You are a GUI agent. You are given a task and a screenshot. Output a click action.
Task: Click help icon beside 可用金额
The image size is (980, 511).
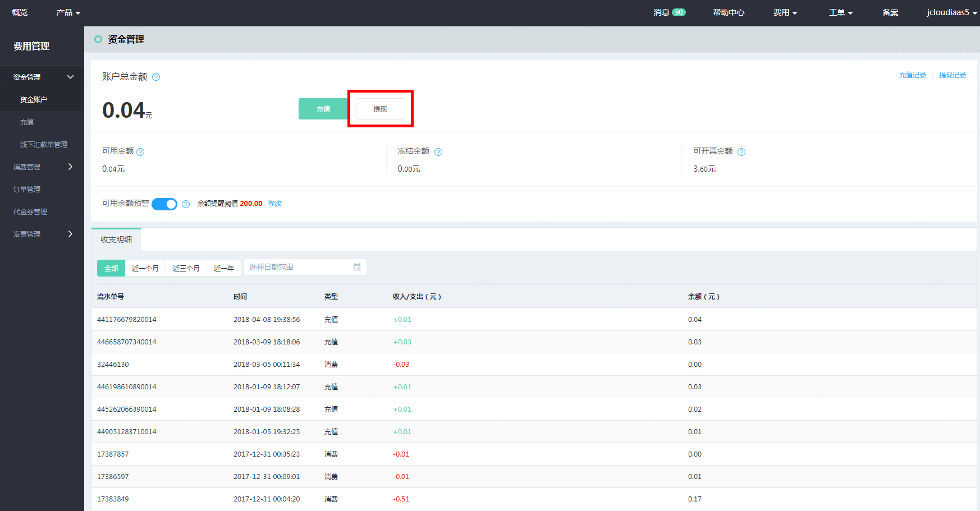point(140,152)
